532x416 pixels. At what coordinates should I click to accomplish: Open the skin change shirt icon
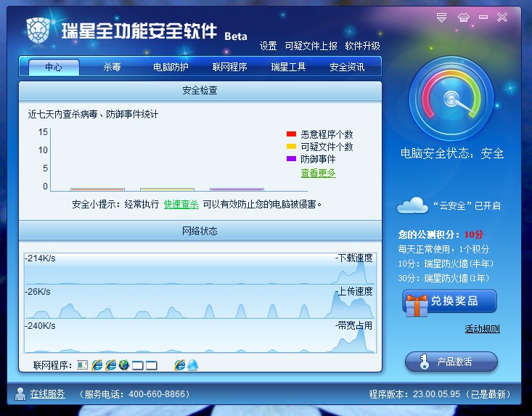464,17
